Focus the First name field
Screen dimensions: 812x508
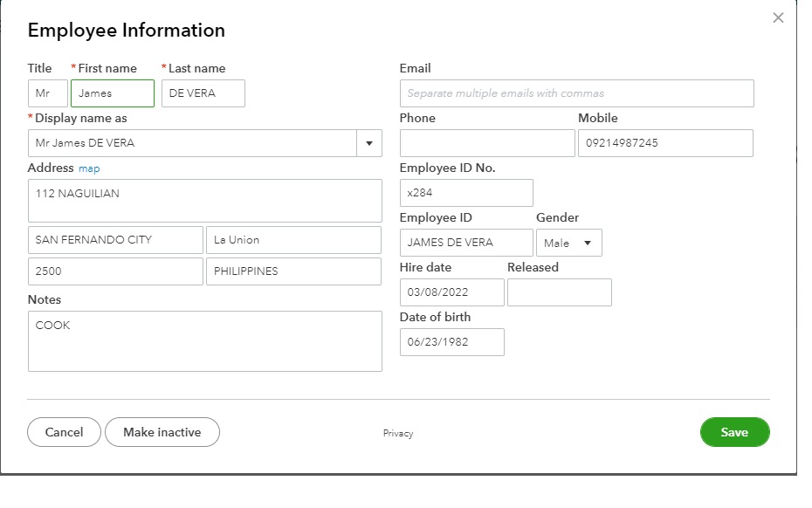click(113, 93)
